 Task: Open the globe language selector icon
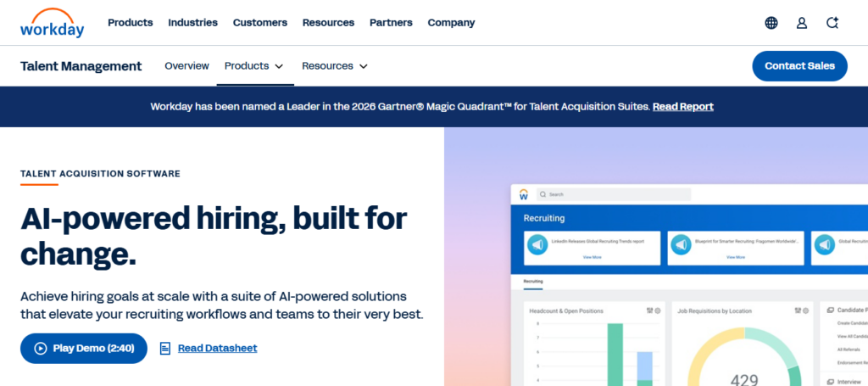tap(771, 23)
